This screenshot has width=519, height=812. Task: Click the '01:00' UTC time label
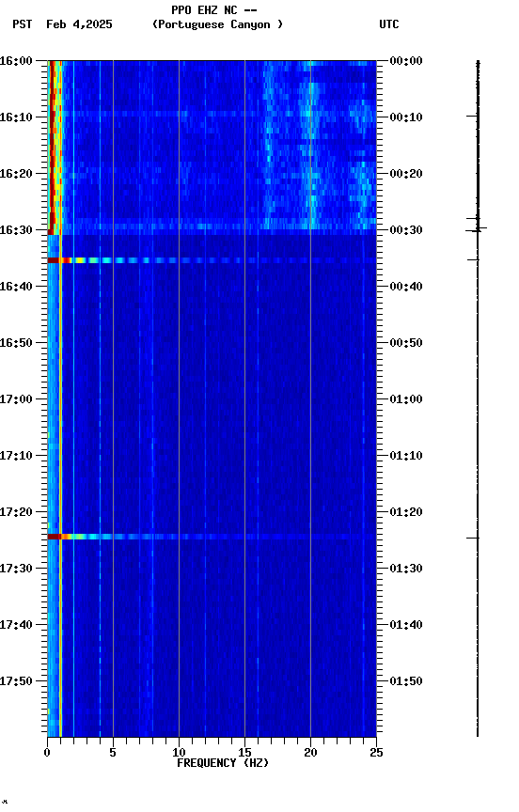[406, 399]
